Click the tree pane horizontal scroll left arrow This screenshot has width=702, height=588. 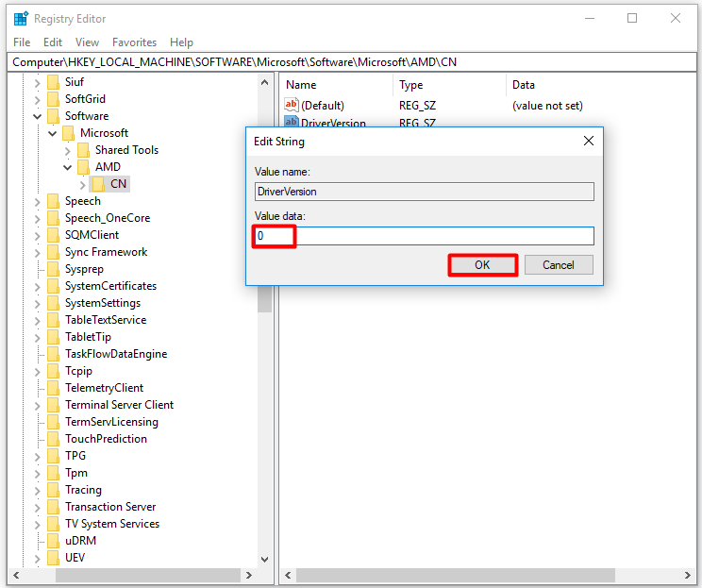point(17,575)
